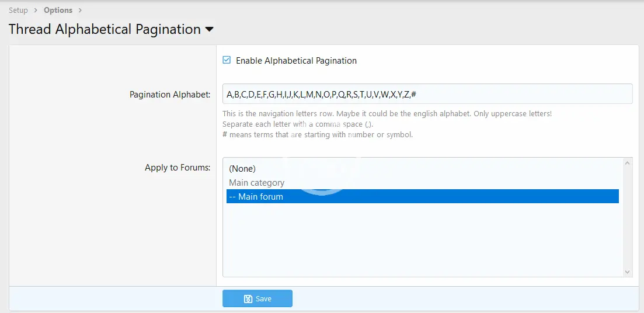Choose the '-- Main forum' list entry
The height and width of the screenshot is (313, 644).
256,197
